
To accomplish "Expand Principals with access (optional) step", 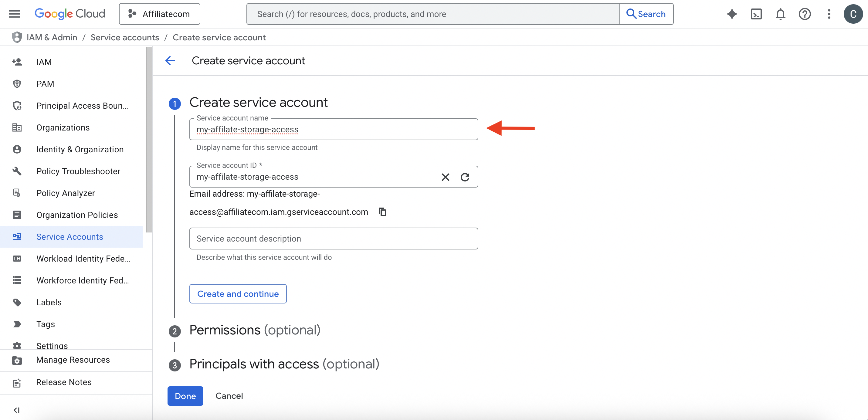I will coord(284,364).
